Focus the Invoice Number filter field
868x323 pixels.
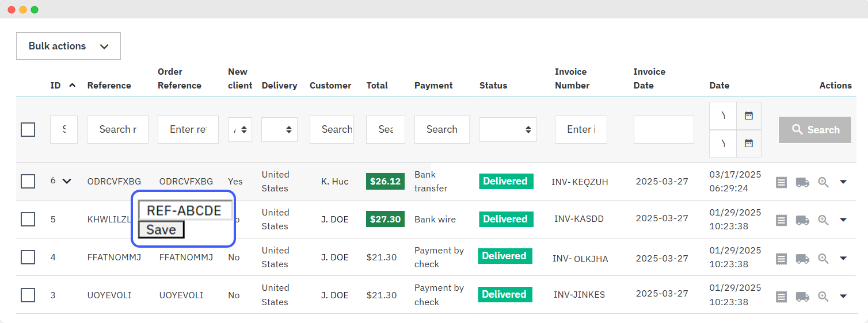pos(581,129)
